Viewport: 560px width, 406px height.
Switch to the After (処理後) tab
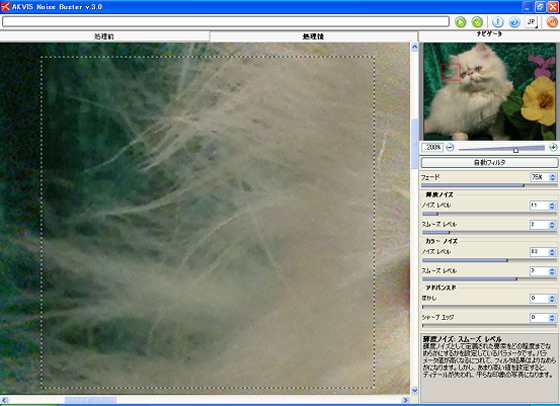pos(314,36)
